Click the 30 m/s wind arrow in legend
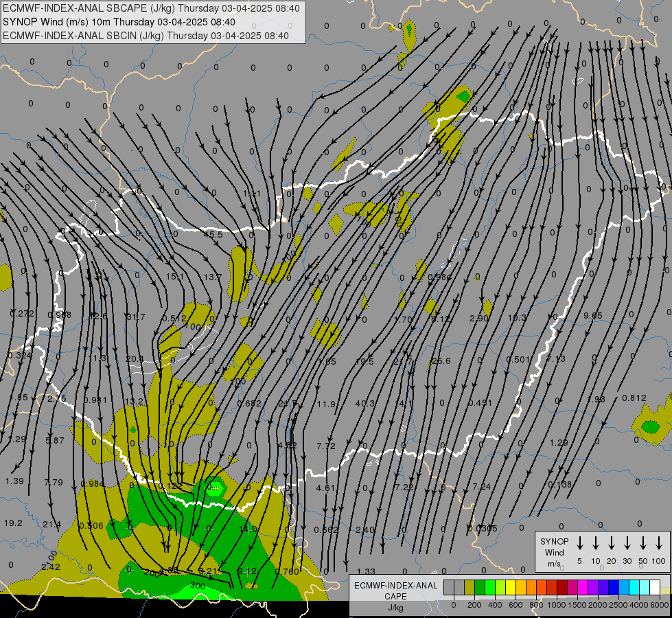The height and width of the screenshot is (618, 672). [x=627, y=543]
